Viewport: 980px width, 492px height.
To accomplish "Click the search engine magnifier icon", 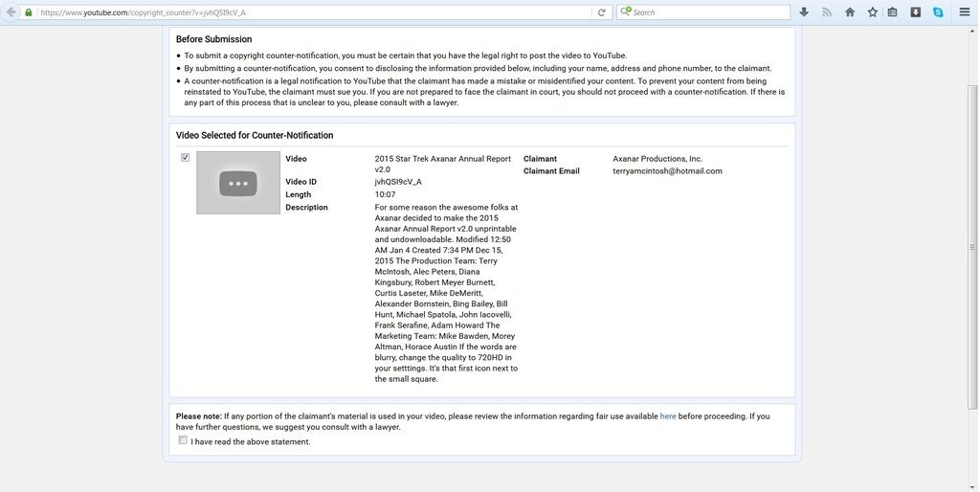I will pyautogui.click(x=625, y=11).
